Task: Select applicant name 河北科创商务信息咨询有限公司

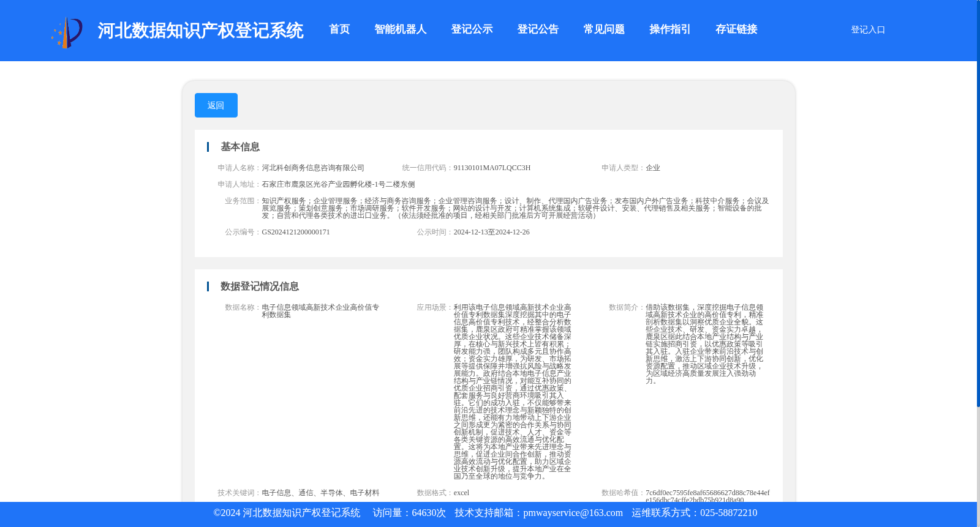Action: point(313,168)
